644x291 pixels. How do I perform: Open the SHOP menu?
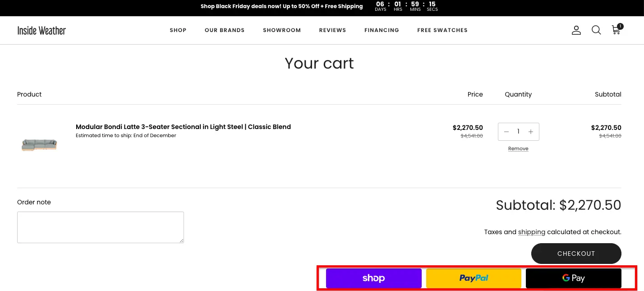tap(178, 30)
